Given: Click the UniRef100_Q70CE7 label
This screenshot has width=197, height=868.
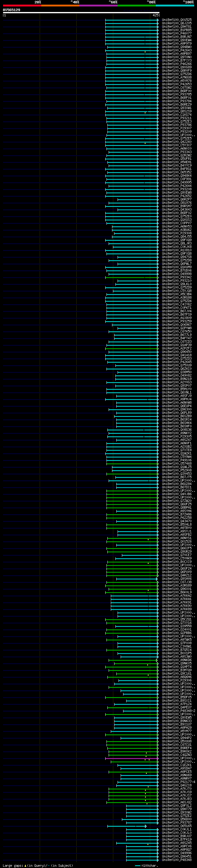Looking at the screenshot, I should point(177,555).
